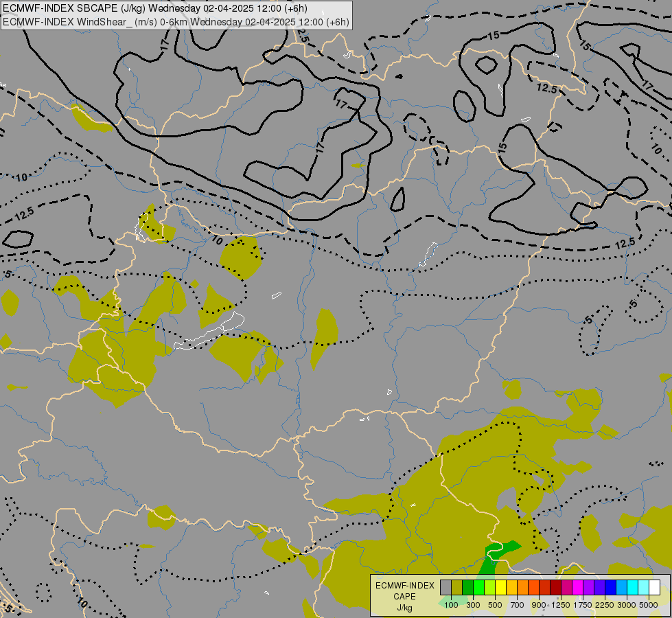Viewport: 672px width, 618px height.
Task: Pick the pure yellow legend swatch
Action: [500, 588]
